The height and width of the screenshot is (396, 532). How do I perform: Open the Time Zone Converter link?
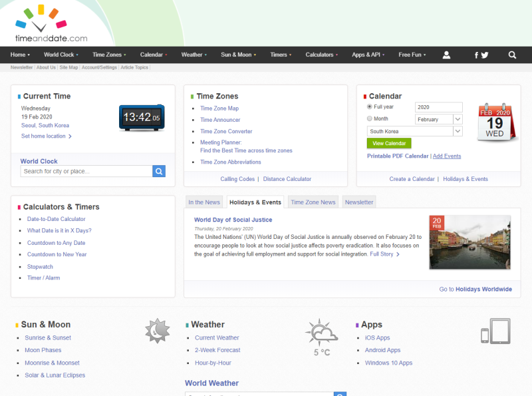pyautogui.click(x=226, y=131)
